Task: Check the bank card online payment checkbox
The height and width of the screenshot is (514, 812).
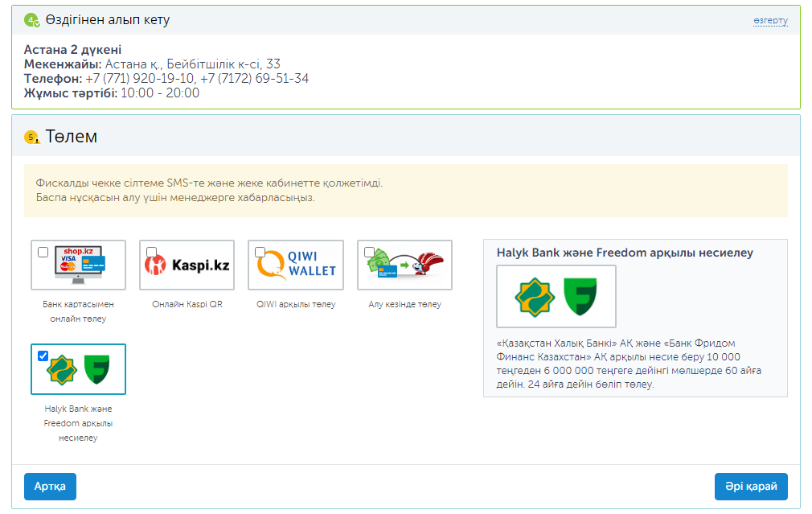Action: 43,253
